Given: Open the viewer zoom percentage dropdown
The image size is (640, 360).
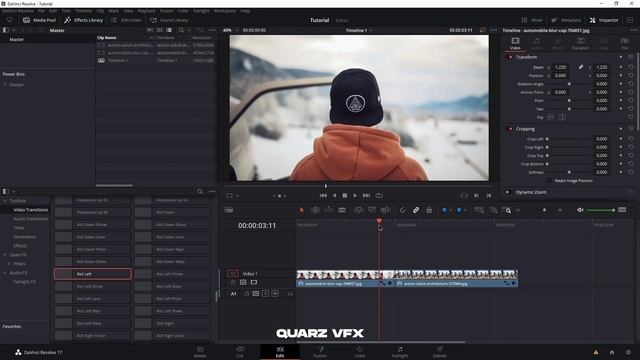Looking at the screenshot, I should pyautogui.click(x=230, y=30).
